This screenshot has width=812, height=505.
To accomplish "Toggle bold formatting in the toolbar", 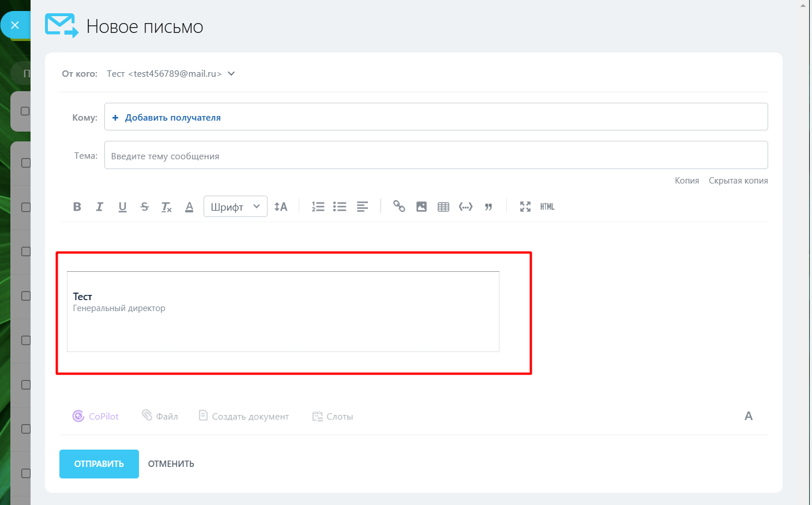I will tap(77, 206).
